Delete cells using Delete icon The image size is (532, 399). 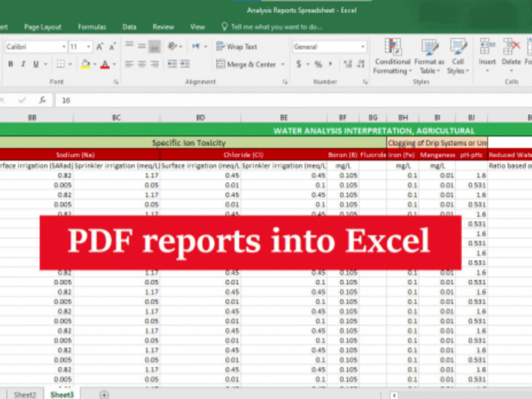coord(511,53)
